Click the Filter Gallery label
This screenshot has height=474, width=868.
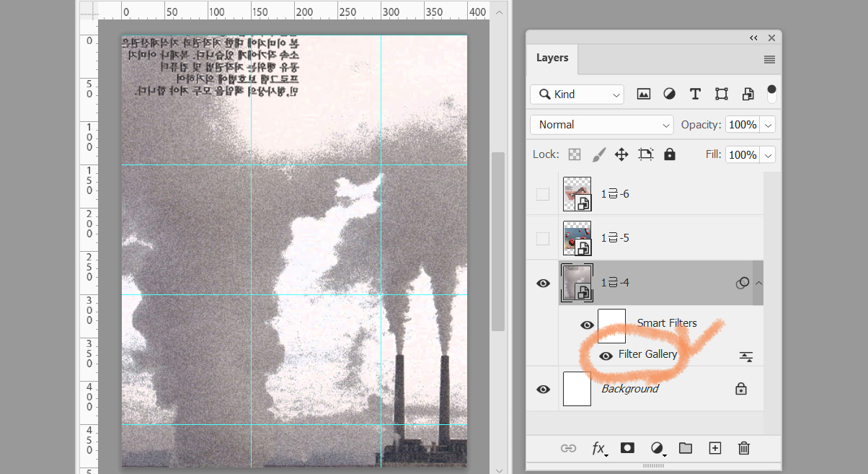647,354
